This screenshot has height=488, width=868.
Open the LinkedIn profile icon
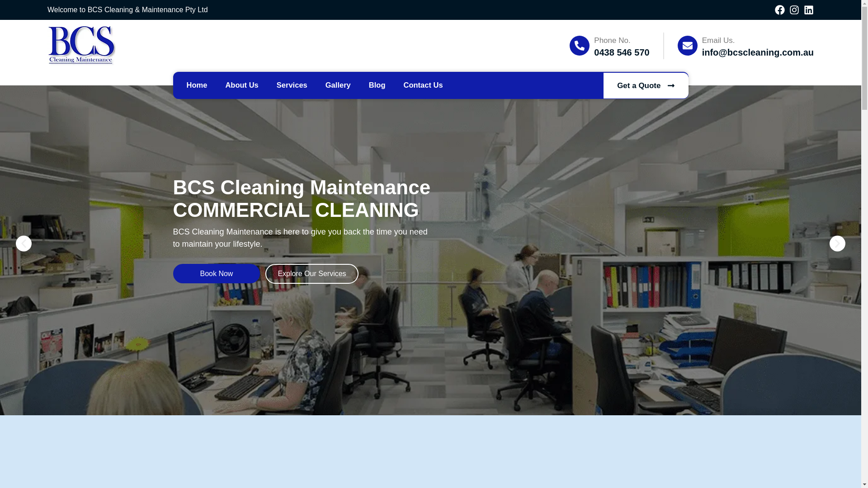tap(808, 10)
